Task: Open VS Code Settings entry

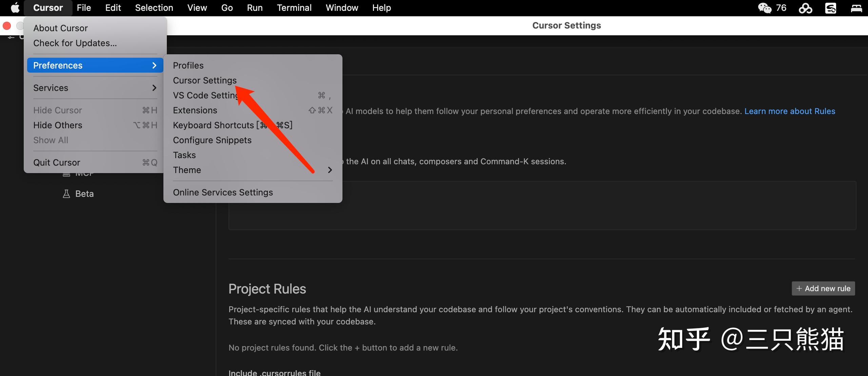Action: click(x=253, y=95)
